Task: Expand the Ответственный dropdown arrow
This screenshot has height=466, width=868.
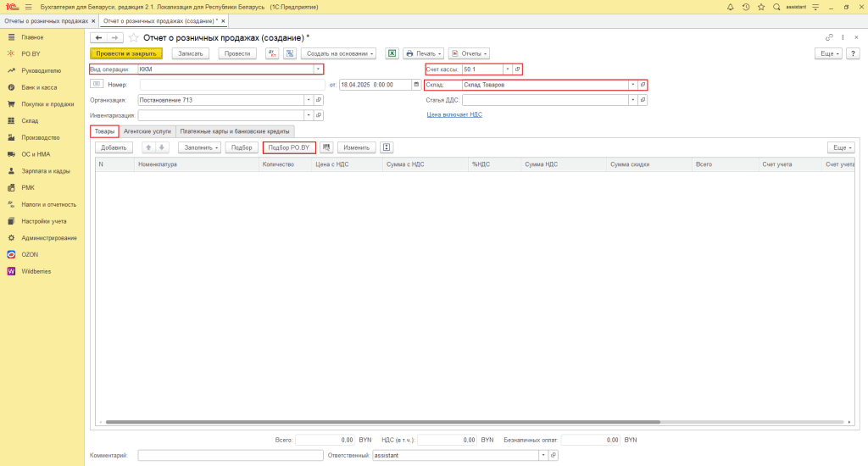Action: [x=543, y=455]
